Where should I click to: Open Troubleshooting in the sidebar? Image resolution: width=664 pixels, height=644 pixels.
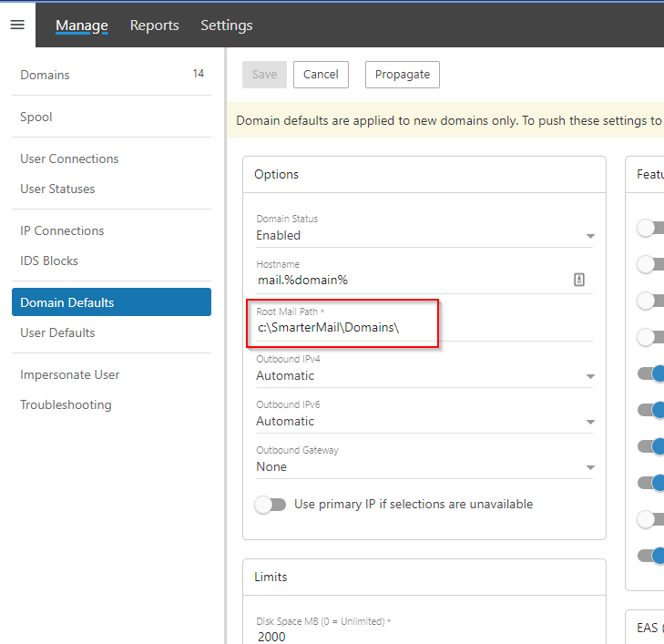pos(111,404)
